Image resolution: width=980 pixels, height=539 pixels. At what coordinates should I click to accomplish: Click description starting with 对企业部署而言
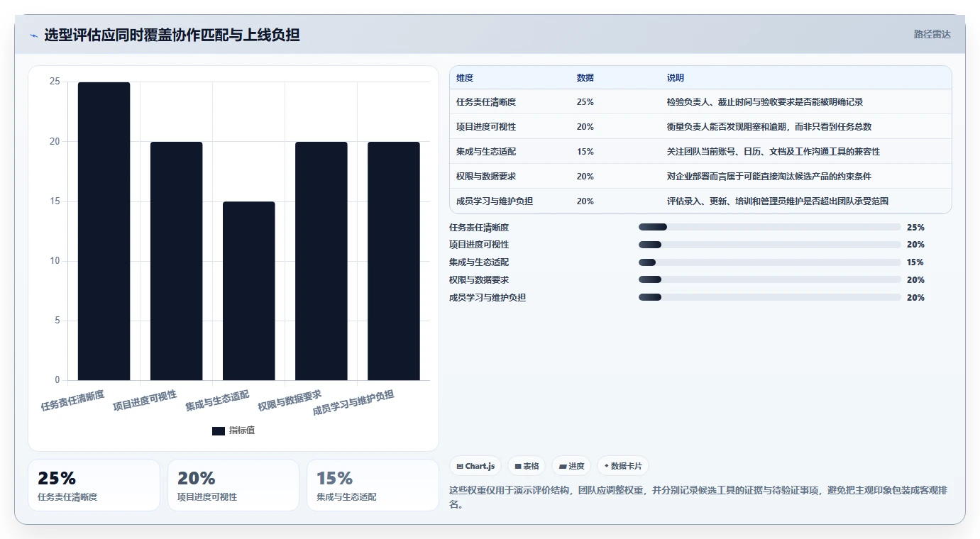tap(769, 177)
